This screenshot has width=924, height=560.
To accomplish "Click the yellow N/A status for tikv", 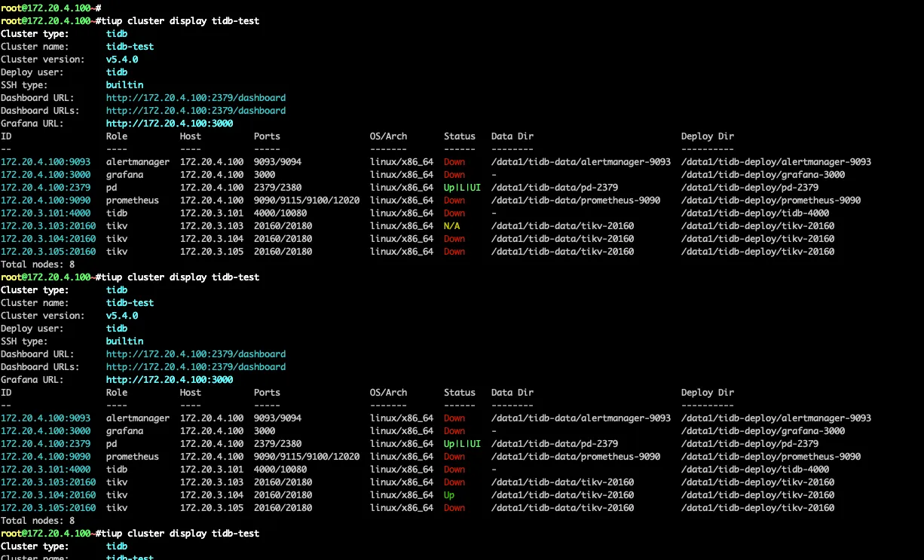I will (x=452, y=226).
